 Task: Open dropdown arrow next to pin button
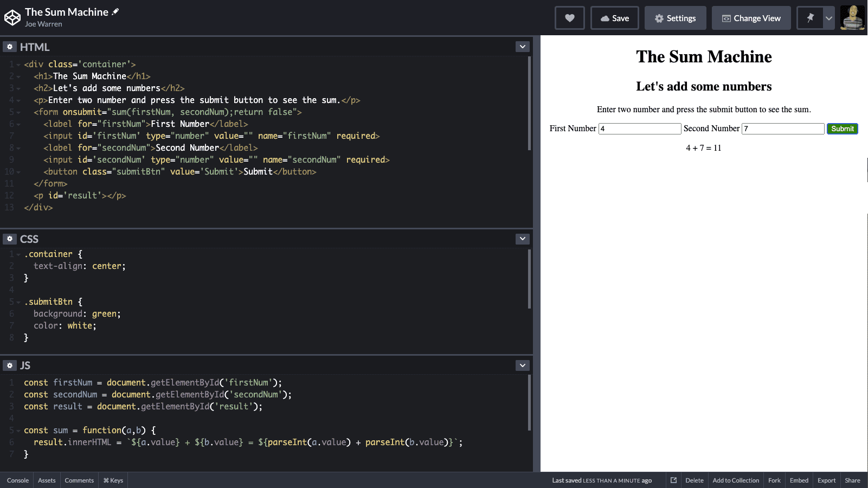click(x=828, y=18)
